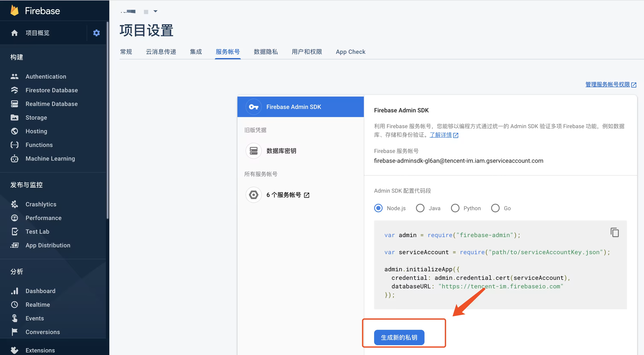Open Hosting from the build menu
The image size is (644, 355).
[36, 131]
